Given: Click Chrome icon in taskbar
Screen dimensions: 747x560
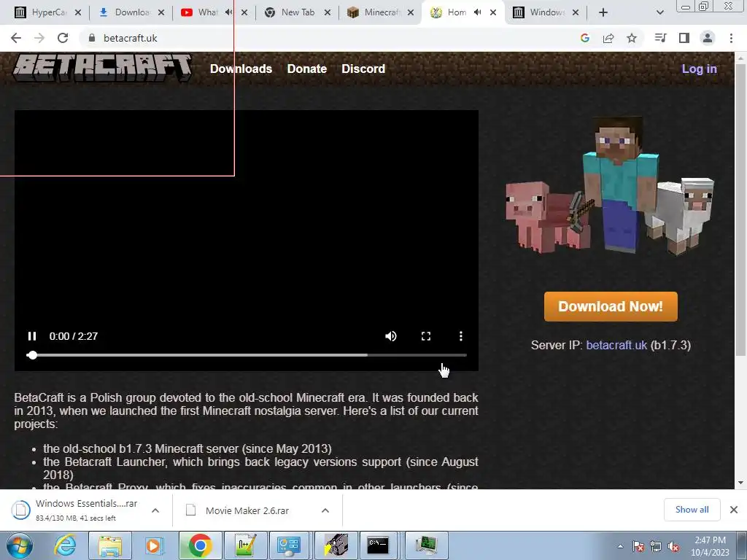Looking at the screenshot, I should point(200,545).
